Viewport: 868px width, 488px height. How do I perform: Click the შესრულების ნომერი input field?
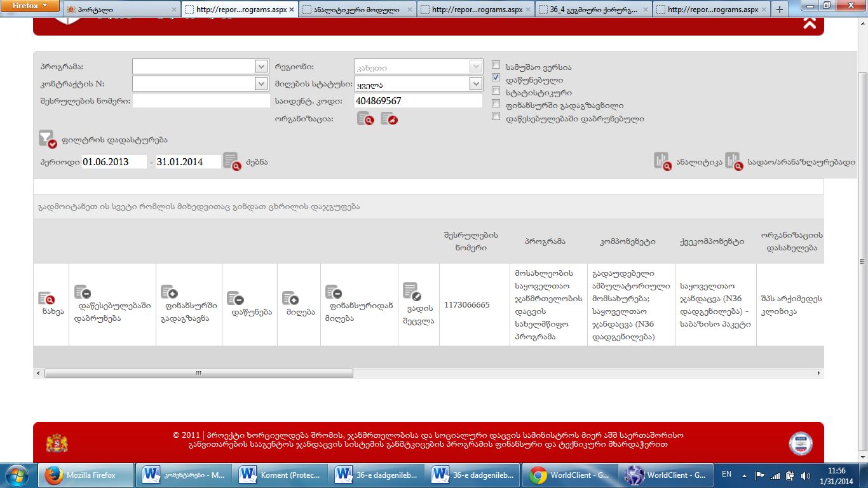pyautogui.click(x=201, y=101)
